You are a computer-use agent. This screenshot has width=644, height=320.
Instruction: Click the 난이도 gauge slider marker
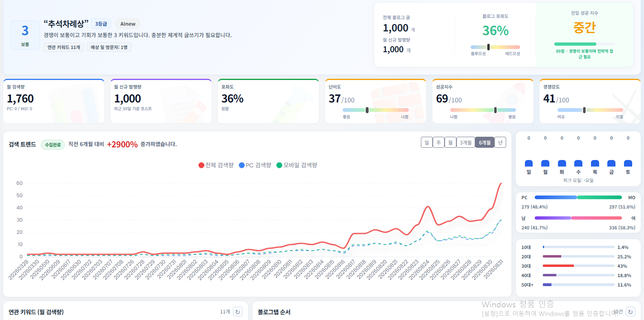click(367, 110)
